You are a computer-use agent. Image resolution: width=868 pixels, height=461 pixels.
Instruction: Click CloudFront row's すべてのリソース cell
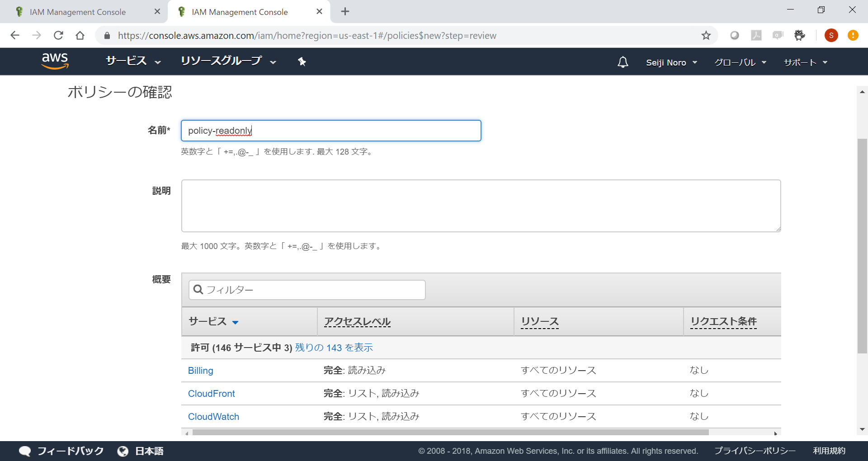(558, 393)
